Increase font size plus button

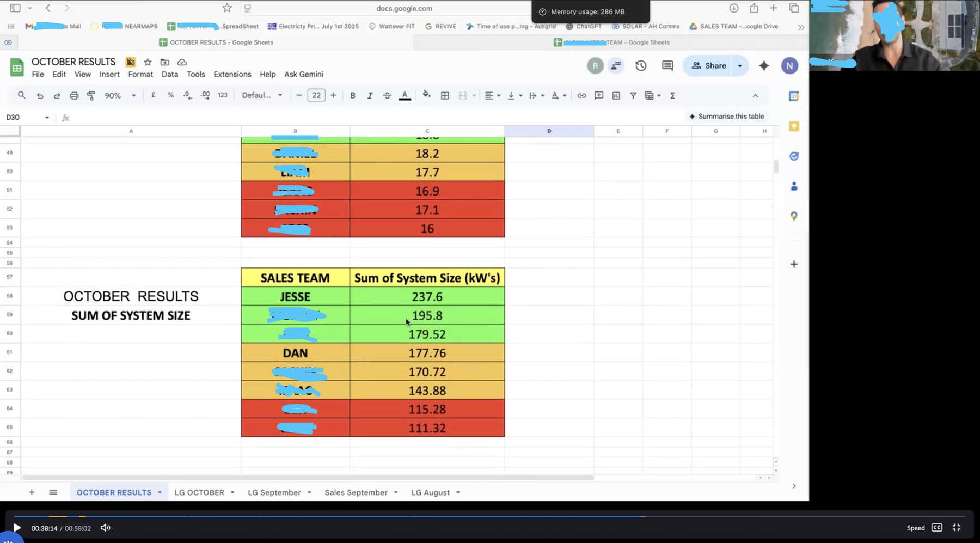333,95
